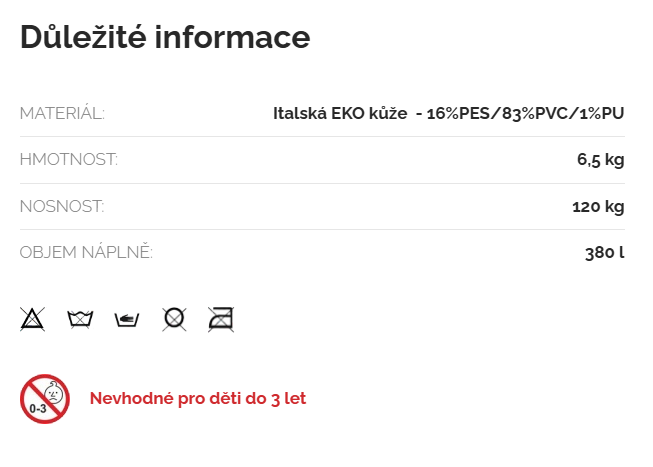Viewport: 653px width, 467px height.
Task: Click the Italská EKO kůže material name
Action: click(340, 113)
